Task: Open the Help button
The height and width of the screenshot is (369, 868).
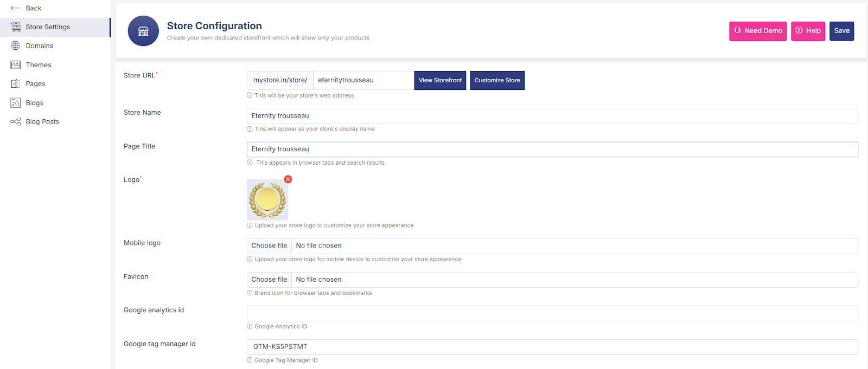Action: 808,31
